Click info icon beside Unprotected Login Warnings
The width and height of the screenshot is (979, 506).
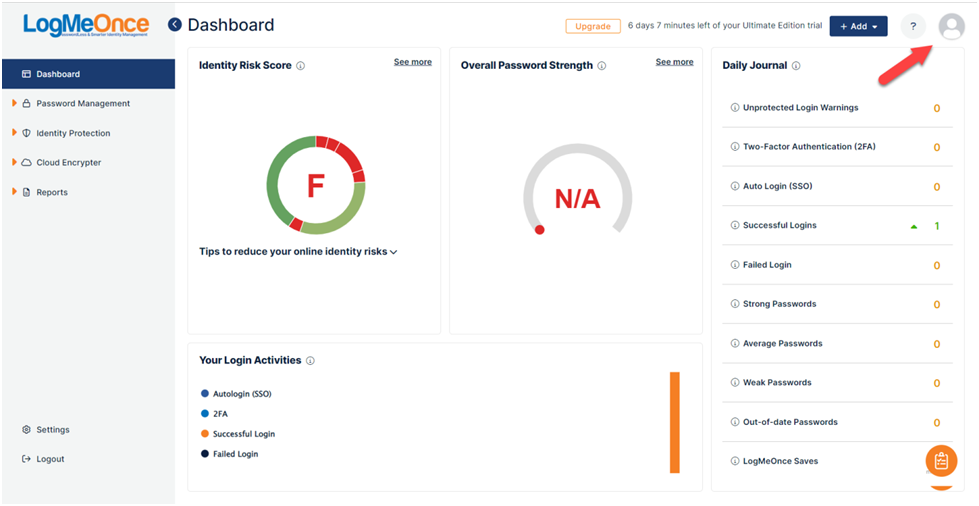(735, 107)
